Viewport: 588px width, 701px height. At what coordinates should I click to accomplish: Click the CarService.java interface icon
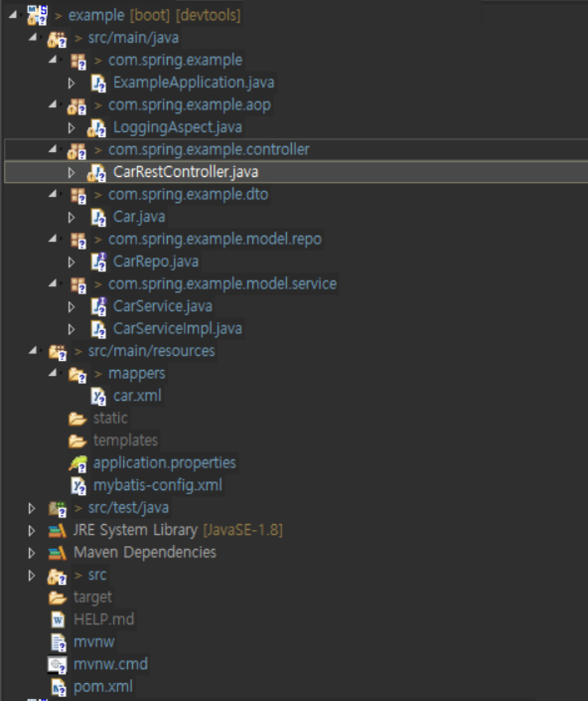tap(99, 307)
